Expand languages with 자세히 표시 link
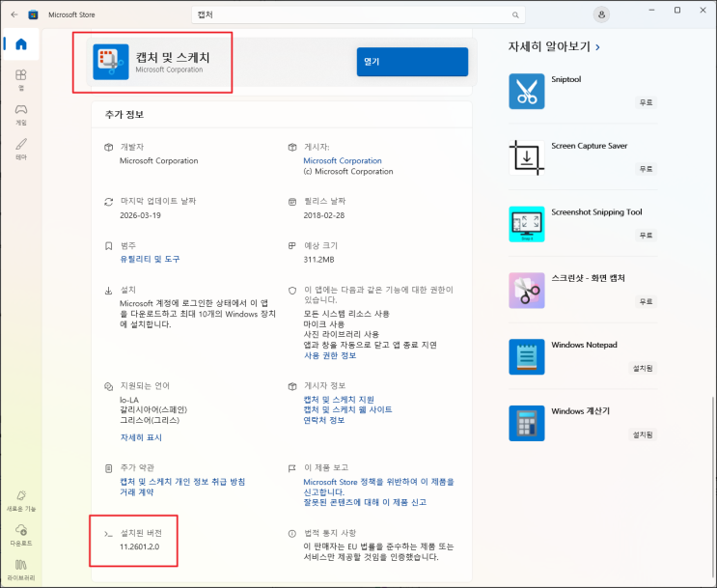This screenshot has height=588, width=717. pyautogui.click(x=141, y=437)
